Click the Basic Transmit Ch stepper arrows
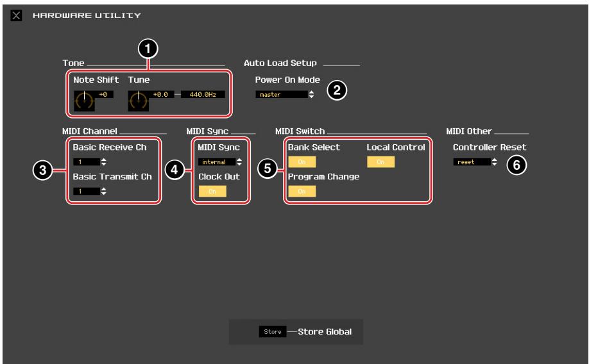 [104, 192]
